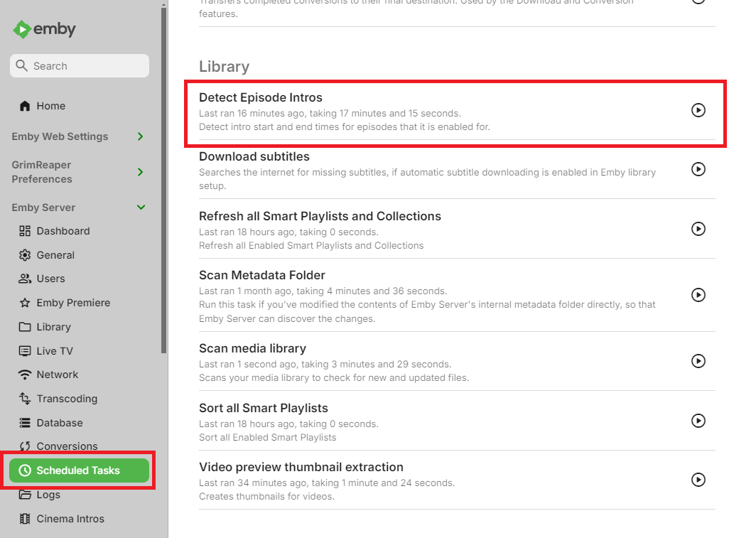Screen dimensions: 756x538
Task: Click the Emby logo
Action: pyautogui.click(x=44, y=29)
